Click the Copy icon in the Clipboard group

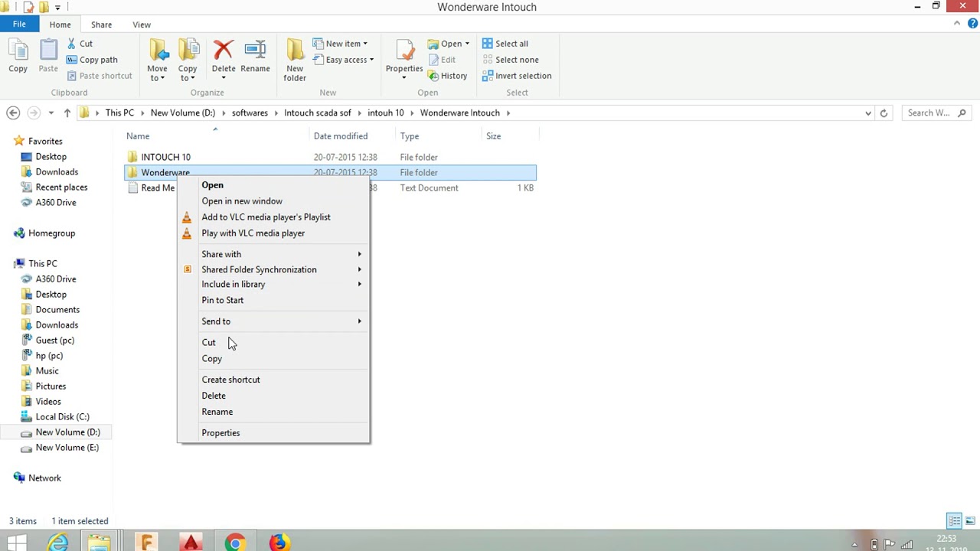[x=18, y=57]
